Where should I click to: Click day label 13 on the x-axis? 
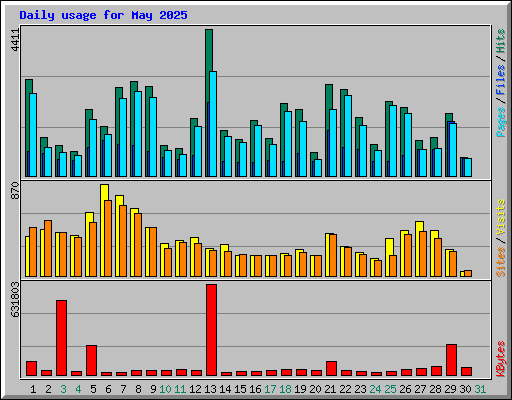click(210, 389)
